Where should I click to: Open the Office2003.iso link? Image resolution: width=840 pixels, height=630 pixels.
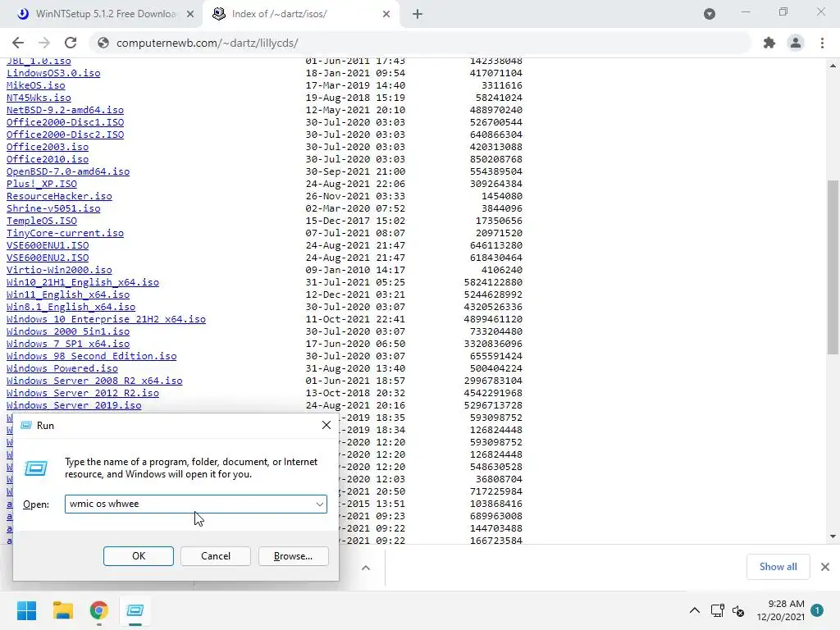point(48,147)
